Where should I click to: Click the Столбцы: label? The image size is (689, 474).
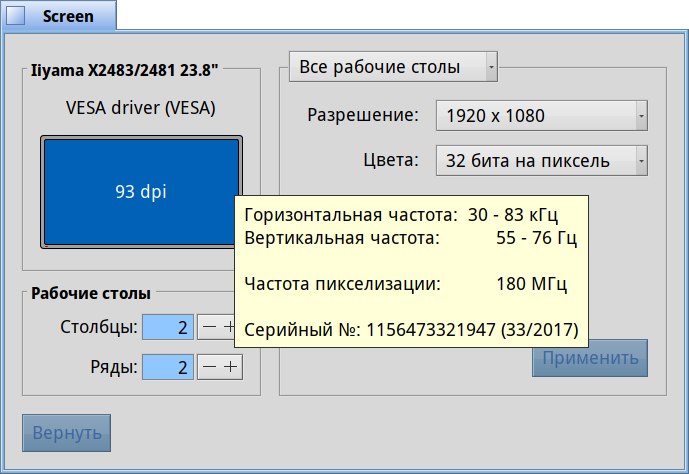coord(99,327)
